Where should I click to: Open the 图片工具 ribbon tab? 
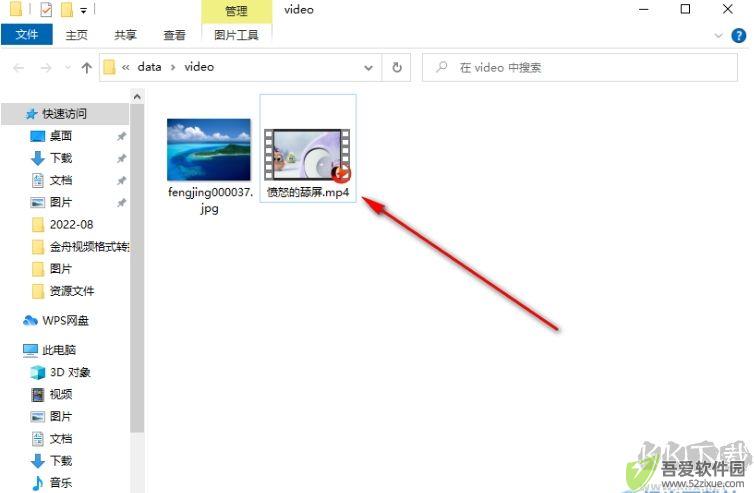coord(236,35)
